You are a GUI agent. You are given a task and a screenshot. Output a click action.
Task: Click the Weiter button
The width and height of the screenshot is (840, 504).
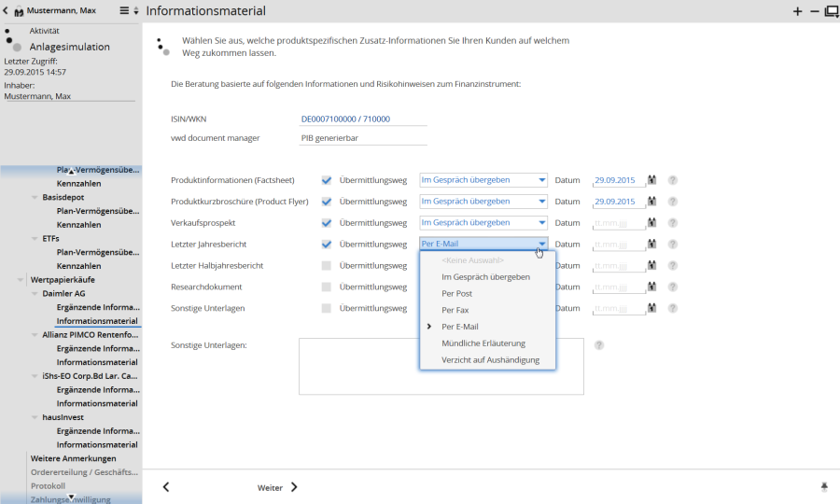click(x=277, y=487)
